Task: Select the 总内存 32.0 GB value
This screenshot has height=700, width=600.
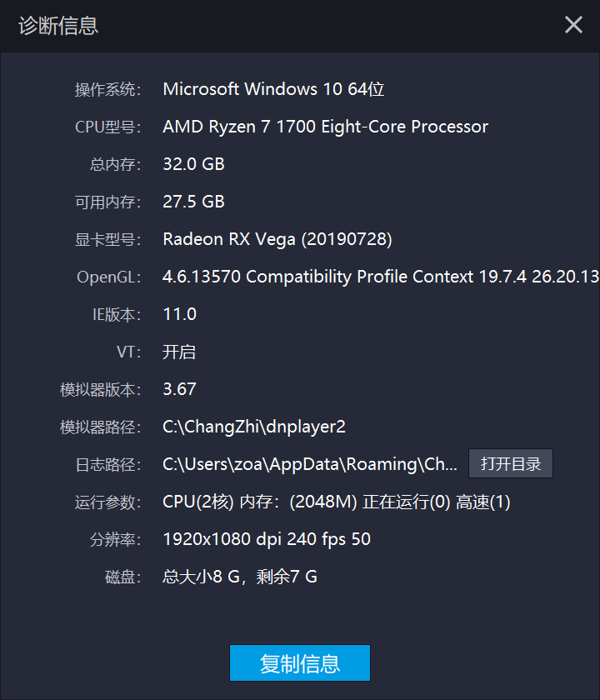Action: coord(193,164)
